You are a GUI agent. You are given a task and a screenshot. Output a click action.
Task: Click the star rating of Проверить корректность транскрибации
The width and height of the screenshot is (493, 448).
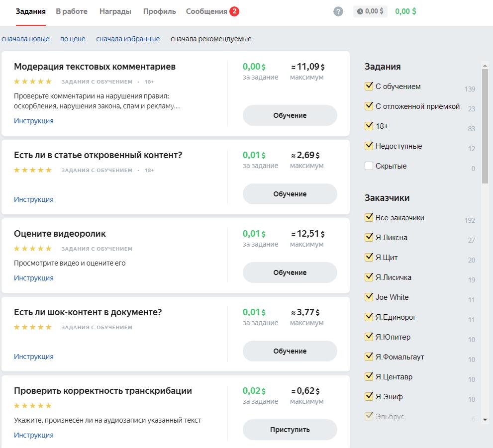click(x=33, y=406)
